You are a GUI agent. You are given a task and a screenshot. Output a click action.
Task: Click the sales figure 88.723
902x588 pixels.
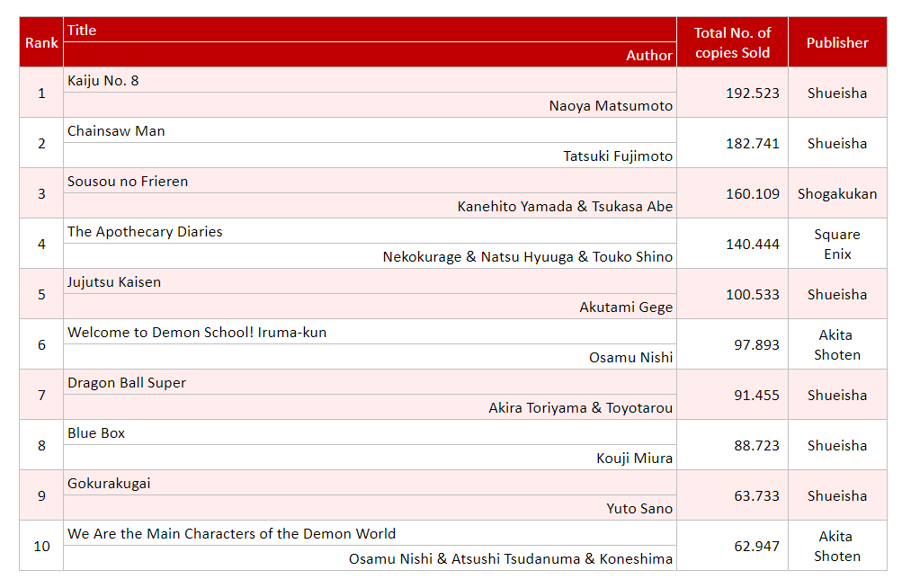[x=756, y=445]
